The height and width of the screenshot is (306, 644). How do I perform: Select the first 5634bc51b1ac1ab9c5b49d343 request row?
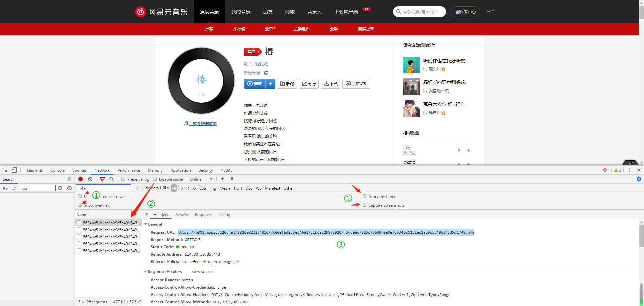tap(109, 223)
